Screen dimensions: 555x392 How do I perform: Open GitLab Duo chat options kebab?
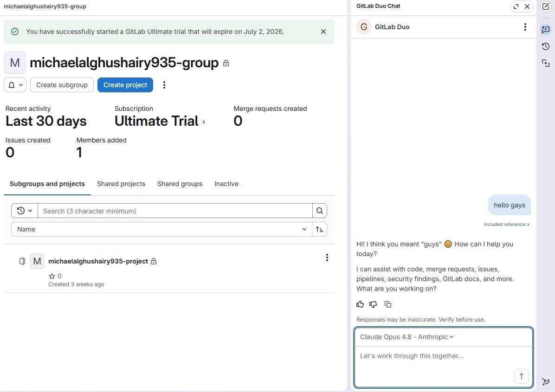(x=525, y=27)
